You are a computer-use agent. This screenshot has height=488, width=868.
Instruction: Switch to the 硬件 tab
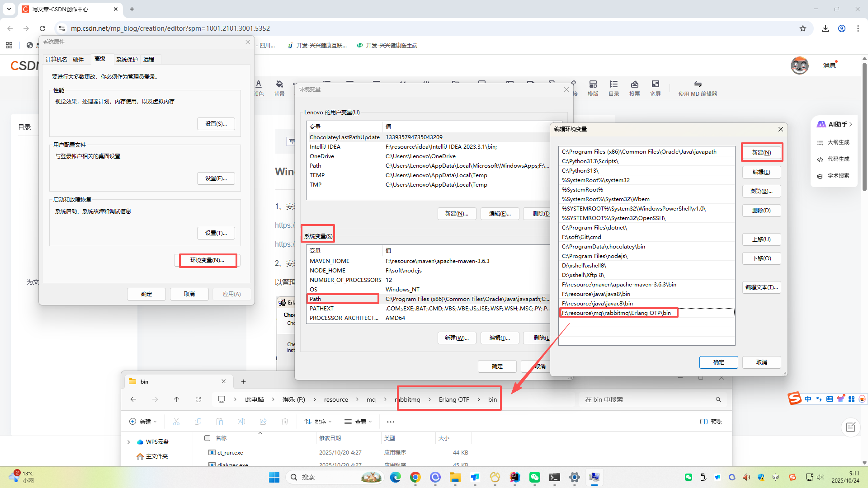(78, 59)
